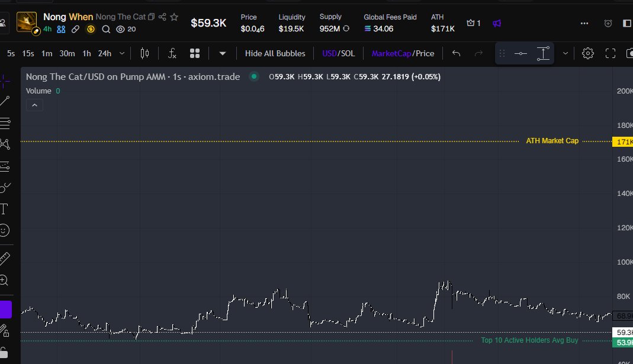Expand the chevron next to floating drawing bar
633x364 pixels.
tap(565, 53)
